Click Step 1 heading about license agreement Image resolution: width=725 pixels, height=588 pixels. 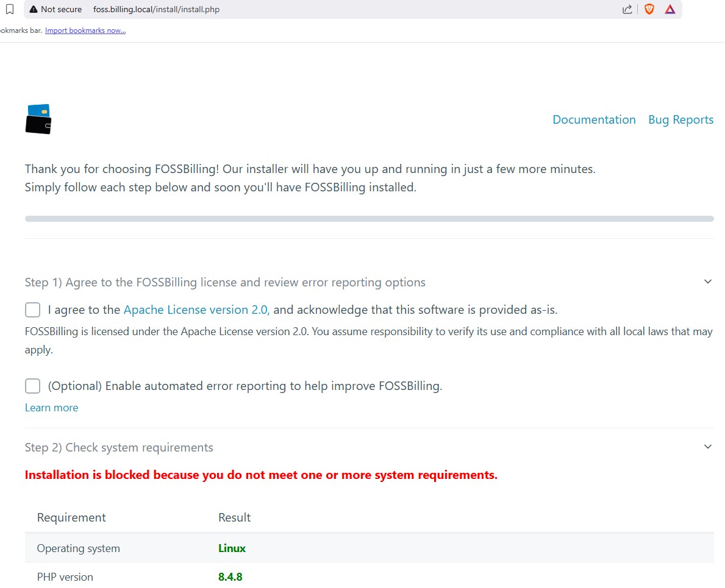click(225, 282)
